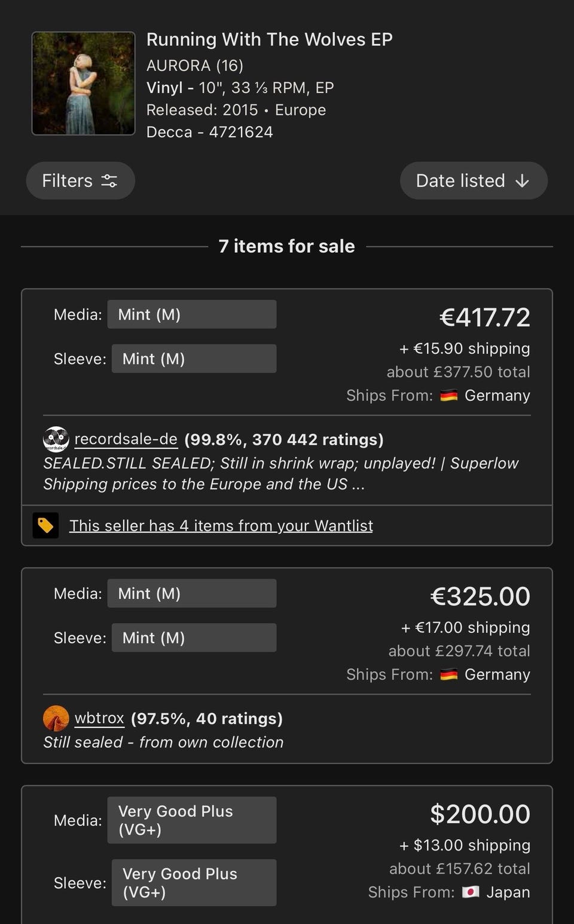
Task: Click the Germany flag on €417.72 listing
Action: tap(448, 396)
